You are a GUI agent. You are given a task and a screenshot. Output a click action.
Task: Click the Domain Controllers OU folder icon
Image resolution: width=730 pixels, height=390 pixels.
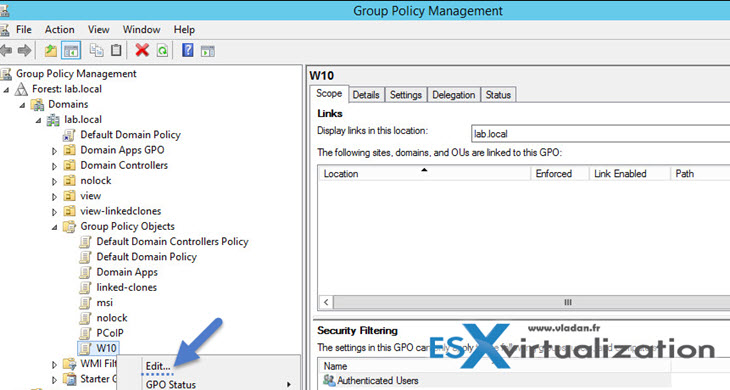point(69,165)
